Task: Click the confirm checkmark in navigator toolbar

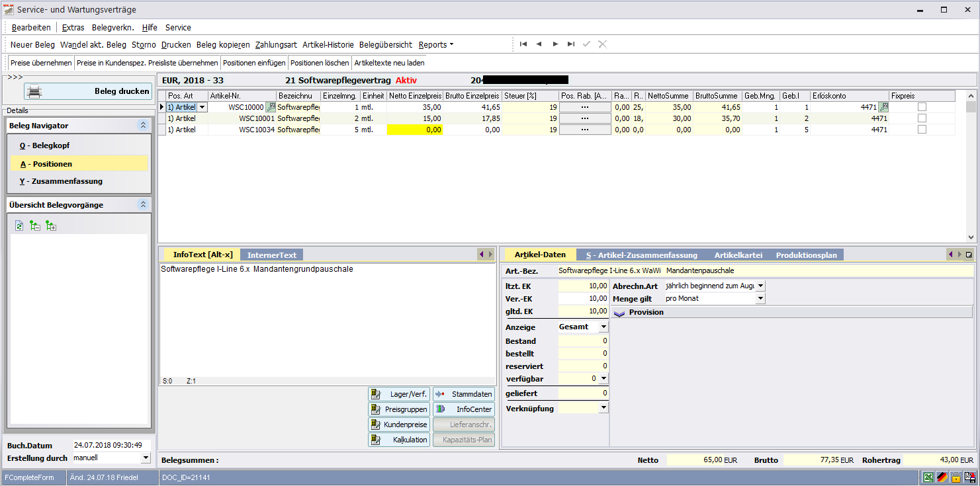Action: tap(586, 44)
